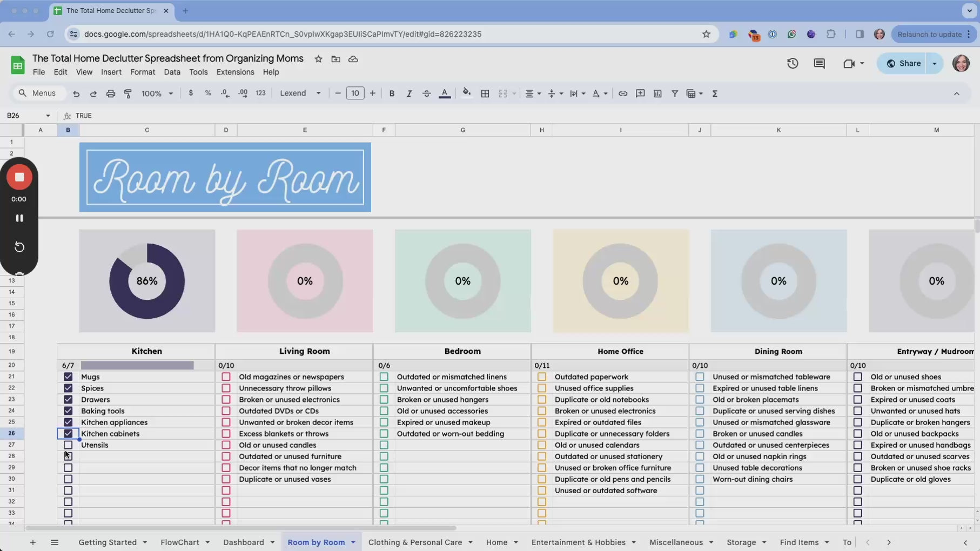Check Outdated paperwork in Home Office
This screenshot has height=551, width=980.
tap(541, 377)
